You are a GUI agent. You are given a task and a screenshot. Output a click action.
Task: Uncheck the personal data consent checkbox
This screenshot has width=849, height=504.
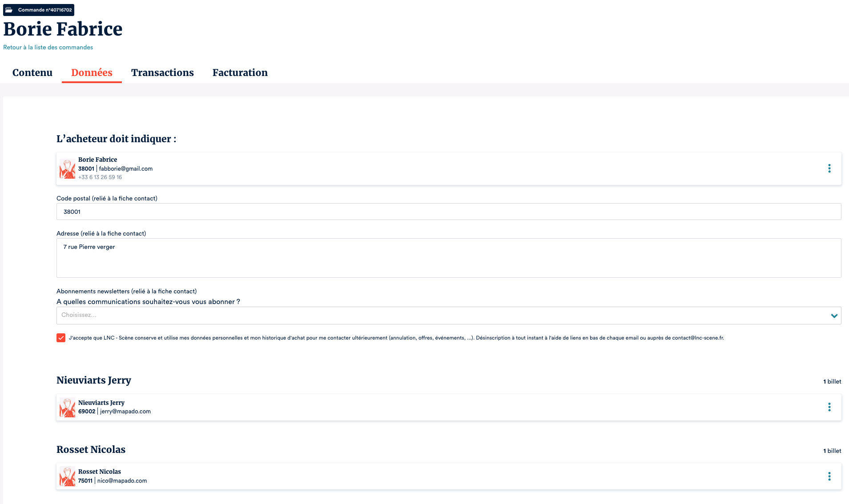click(x=61, y=338)
